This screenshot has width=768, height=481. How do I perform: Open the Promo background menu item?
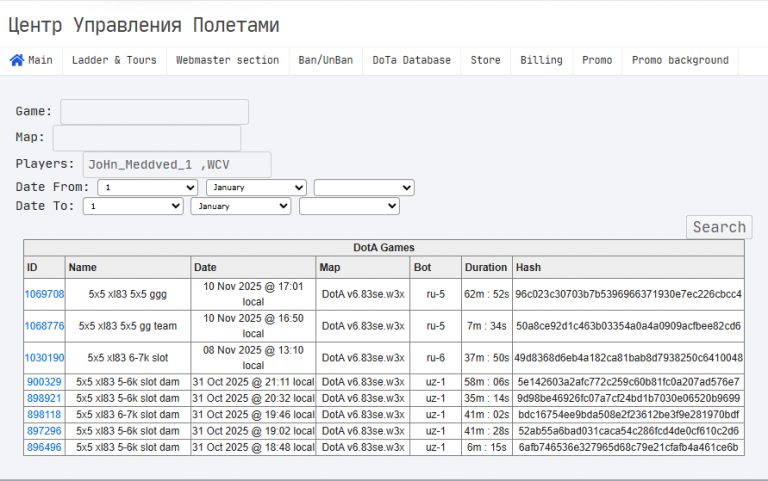coord(680,60)
